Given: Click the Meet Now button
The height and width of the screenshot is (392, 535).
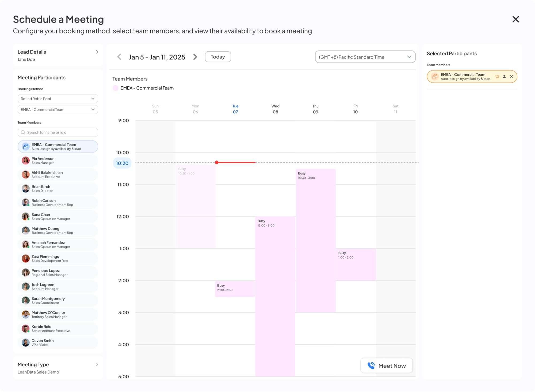Looking at the screenshot, I should click(387, 366).
